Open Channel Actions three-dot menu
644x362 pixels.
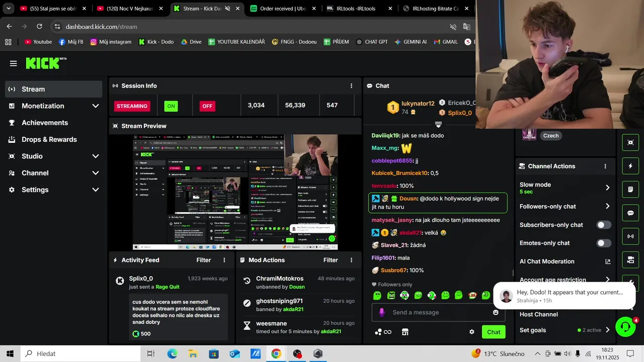(x=605, y=166)
